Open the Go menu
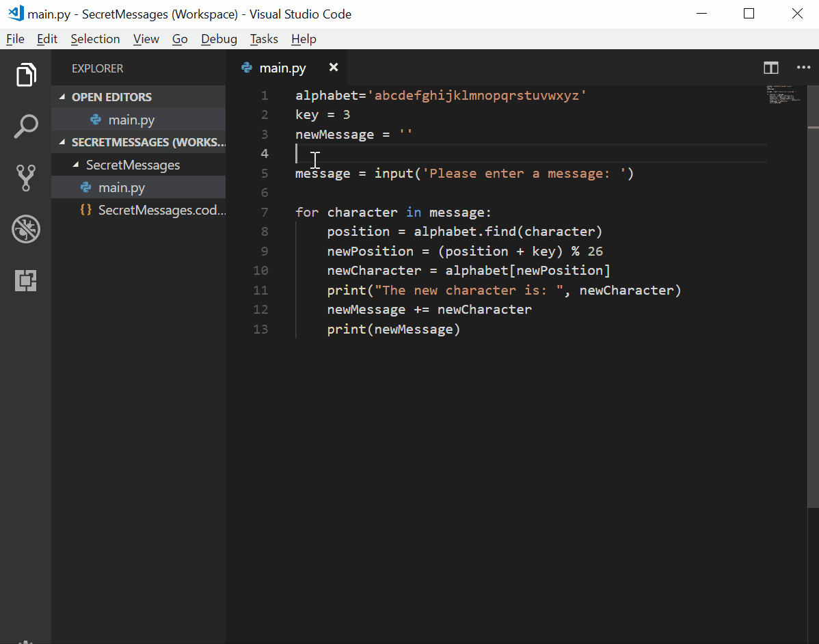The width and height of the screenshot is (819, 644). coord(180,39)
